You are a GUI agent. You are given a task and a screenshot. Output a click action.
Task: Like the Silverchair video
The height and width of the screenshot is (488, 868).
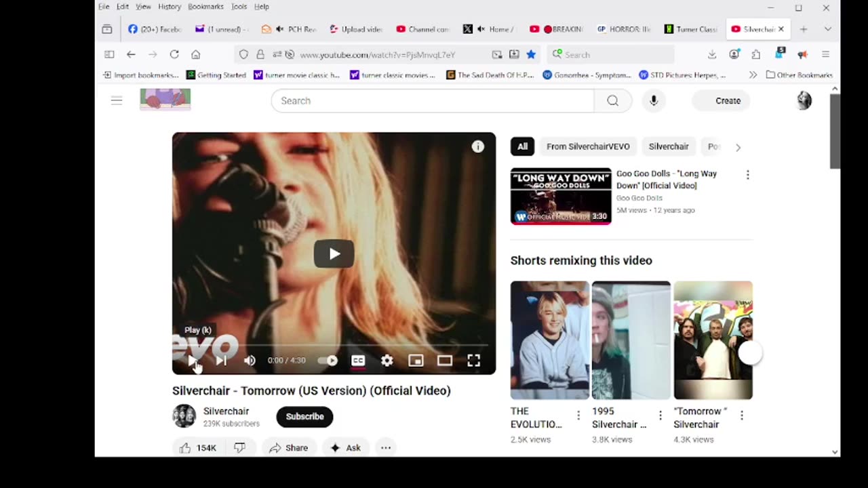point(197,448)
